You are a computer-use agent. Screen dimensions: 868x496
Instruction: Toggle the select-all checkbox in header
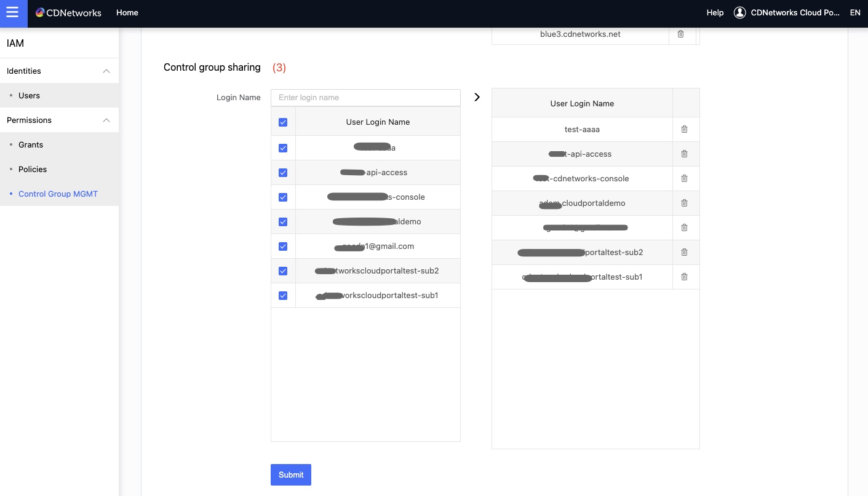tap(283, 122)
